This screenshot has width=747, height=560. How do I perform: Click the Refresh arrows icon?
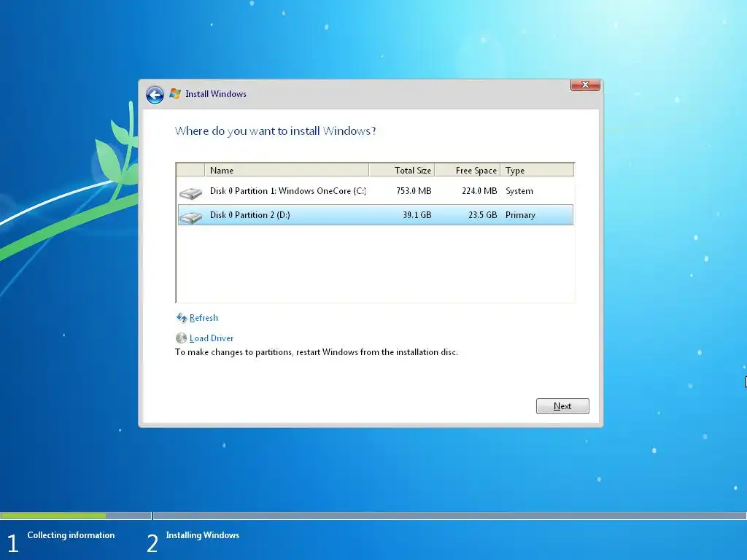pos(182,318)
